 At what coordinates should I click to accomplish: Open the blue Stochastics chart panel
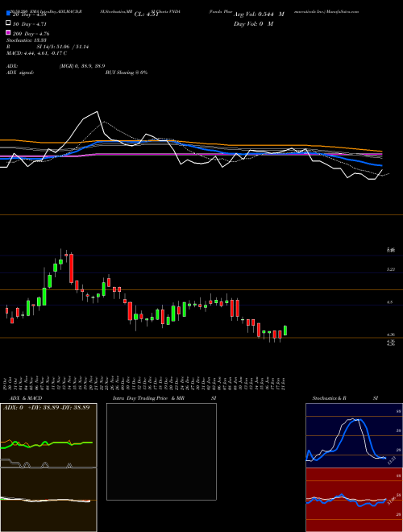(x=354, y=435)
